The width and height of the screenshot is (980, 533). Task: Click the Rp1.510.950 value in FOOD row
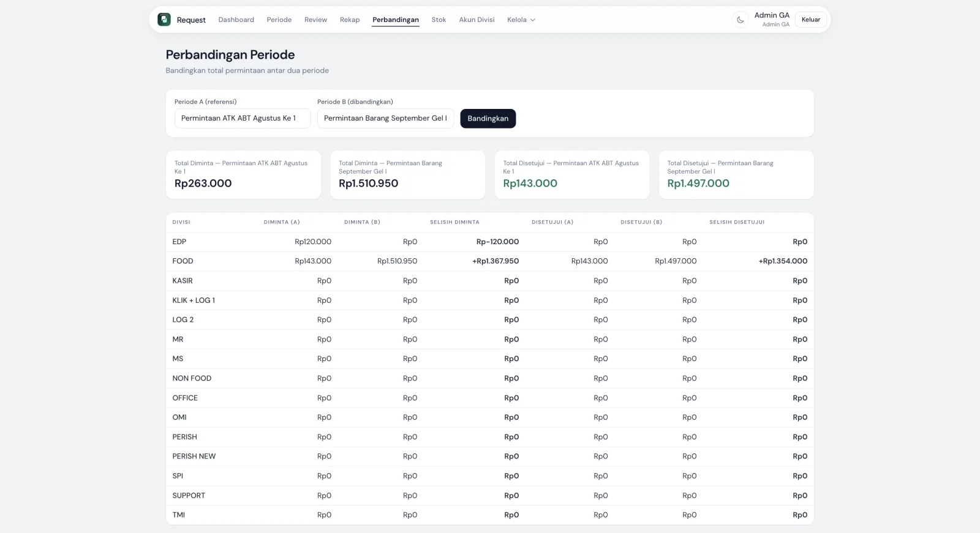coord(397,261)
